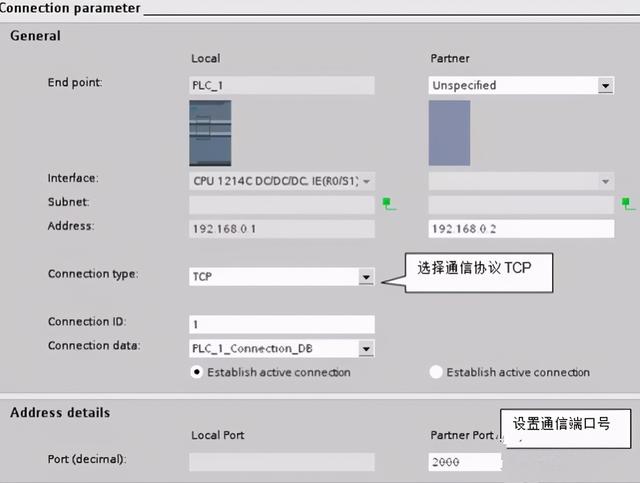Click the Connection ID input field
The image size is (640, 483).
(281, 324)
